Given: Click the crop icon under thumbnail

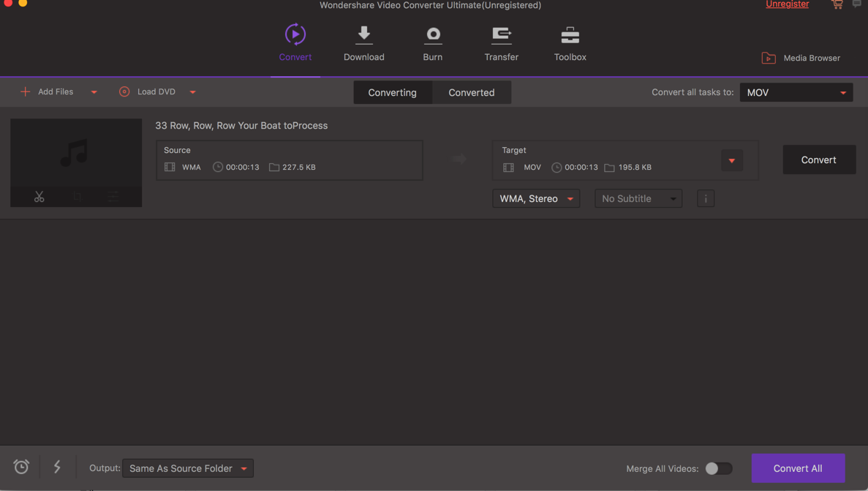Looking at the screenshot, I should click(x=77, y=197).
